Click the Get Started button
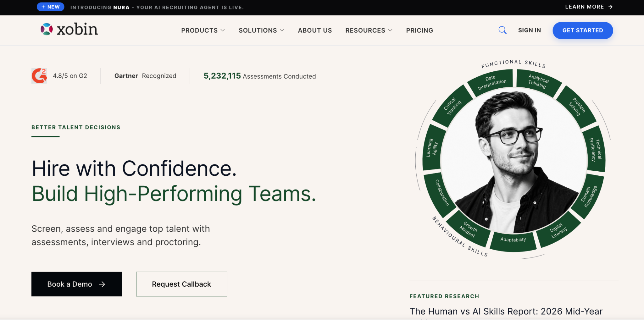The image size is (644, 320). tap(583, 30)
